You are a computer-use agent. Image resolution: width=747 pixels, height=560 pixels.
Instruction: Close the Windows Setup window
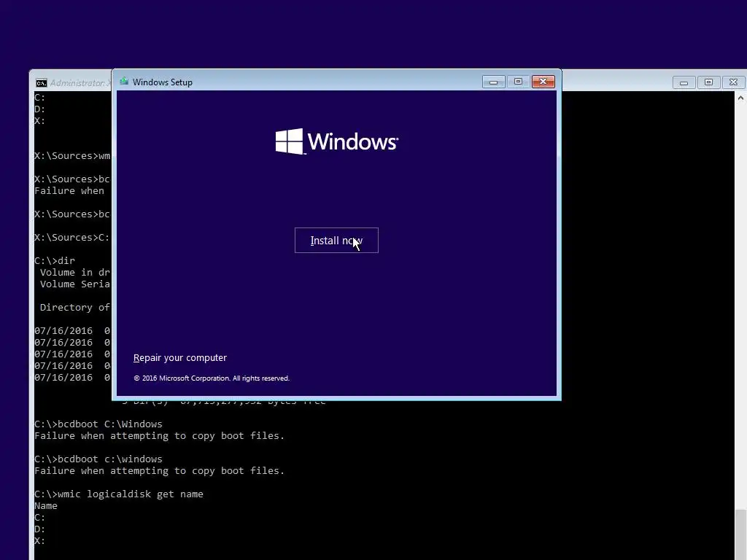click(543, 82)
